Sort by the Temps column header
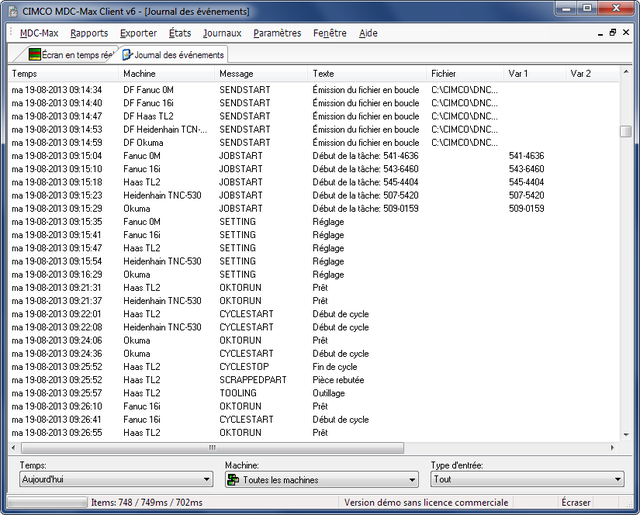640x515 pixels. (63, 74)
